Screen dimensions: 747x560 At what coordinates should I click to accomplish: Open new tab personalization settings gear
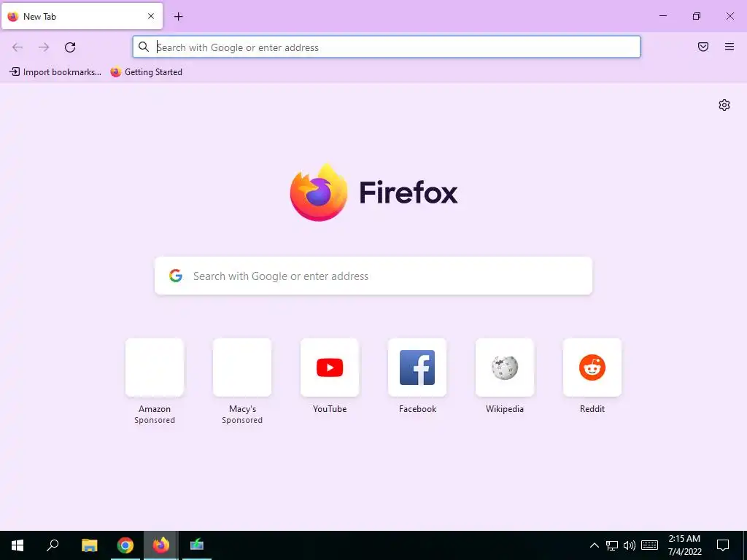tap(724, 105)
